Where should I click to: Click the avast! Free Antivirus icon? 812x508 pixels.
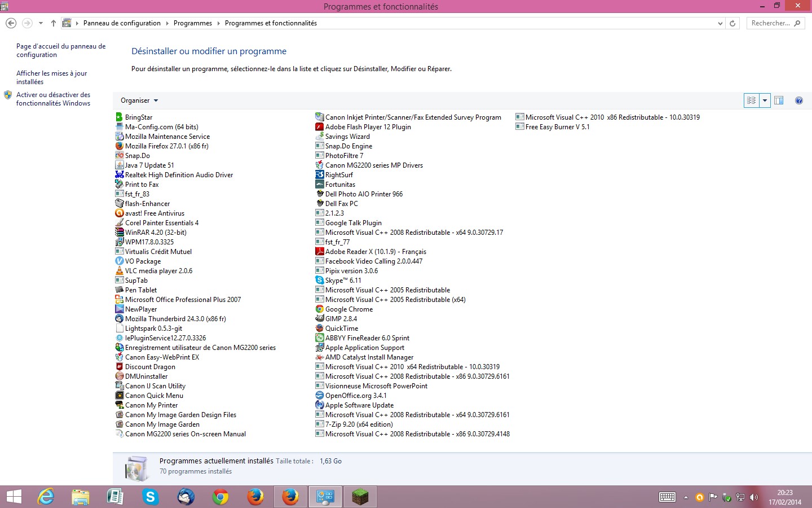119,213
